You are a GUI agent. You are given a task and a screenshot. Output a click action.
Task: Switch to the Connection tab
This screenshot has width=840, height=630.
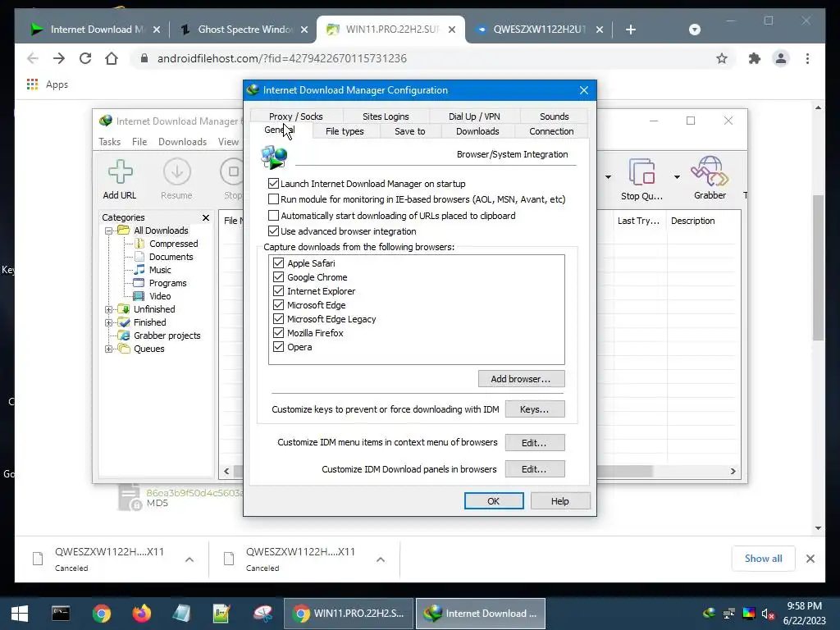click(x=551, y=131)
